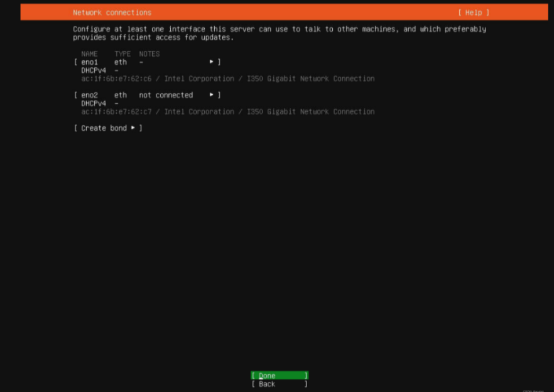The image size is (554, 392).
Task: Click the Network connections title
Action: coord(112,13)
